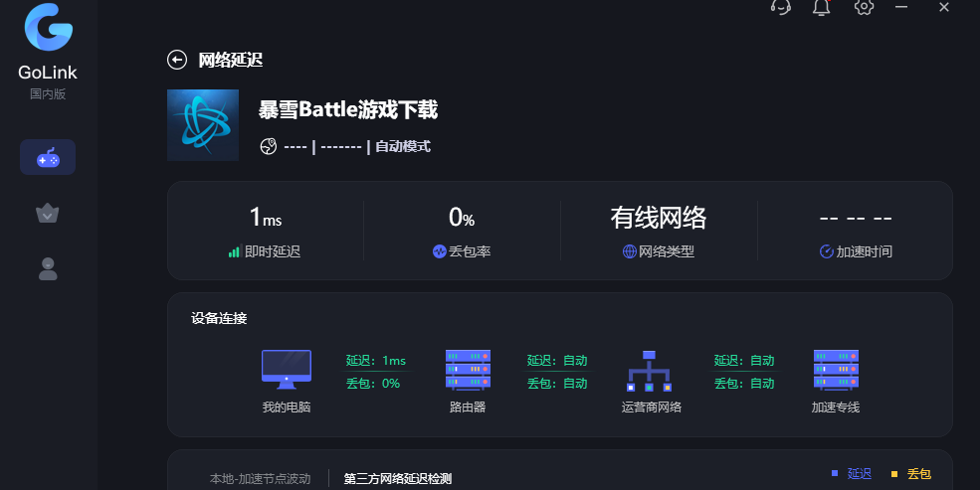
Task: Open the user profile sidebar icon
Action: pyautogui.click(x=48, y=268)
